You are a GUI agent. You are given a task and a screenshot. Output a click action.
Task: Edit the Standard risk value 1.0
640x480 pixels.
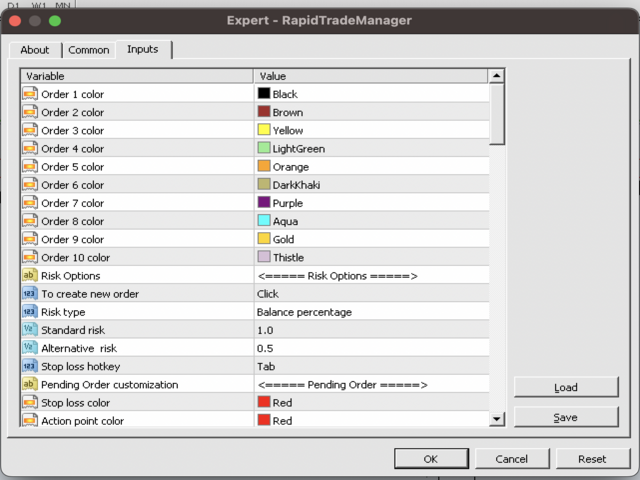371,330
